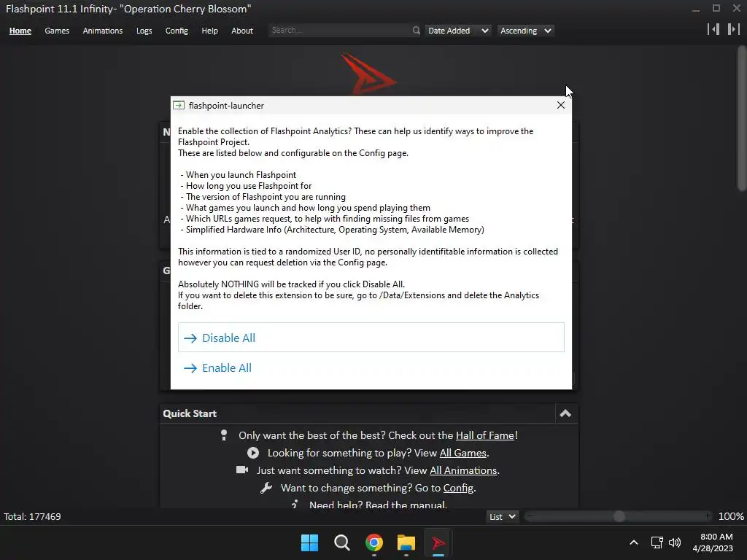Image resolution: width=747 pixels, height=560 pixels.
Task: Toggle the right sidebar icon
Action: [733, 29]
